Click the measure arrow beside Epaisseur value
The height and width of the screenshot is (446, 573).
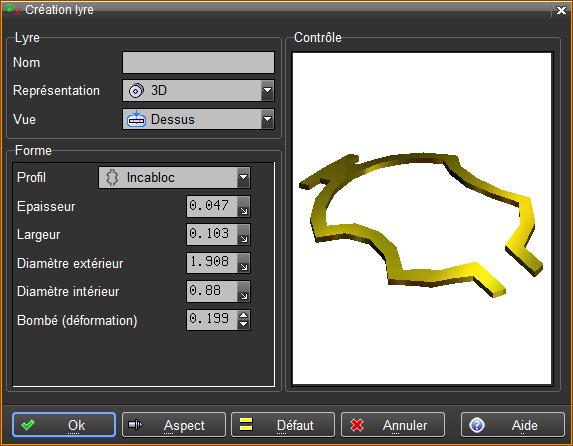point(243,207)
